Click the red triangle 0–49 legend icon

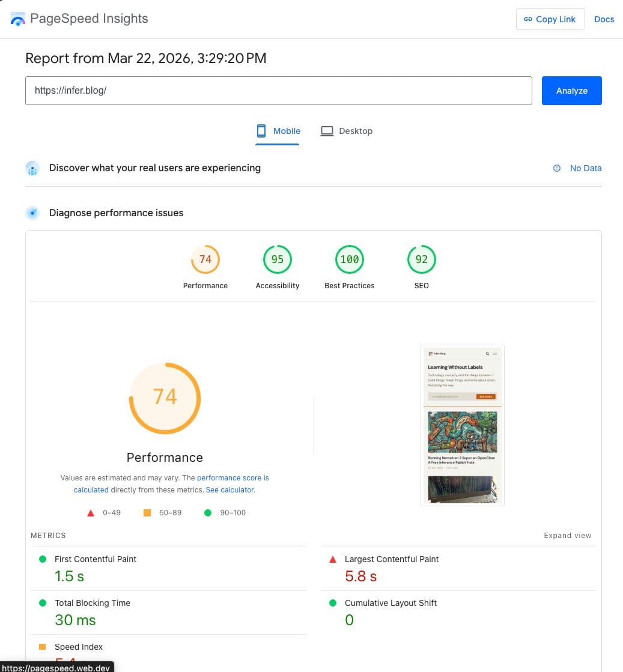coord(91,513)
